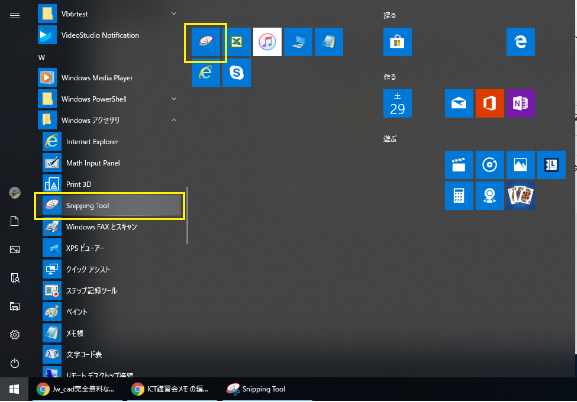The width and height of the screenshot is (577, 402).
Task: Open the Calendar tile showing 29
Action: pyautogui.click(x=397, y=103)
